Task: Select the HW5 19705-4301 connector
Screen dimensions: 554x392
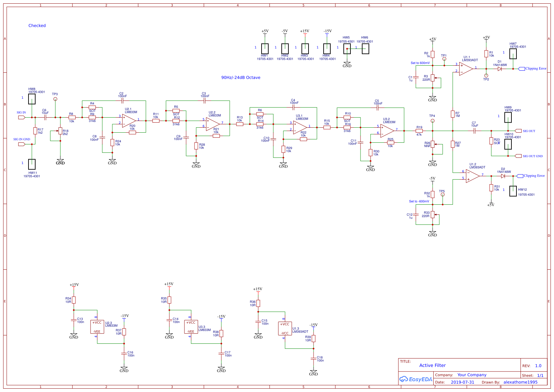Action: (347, 49)
